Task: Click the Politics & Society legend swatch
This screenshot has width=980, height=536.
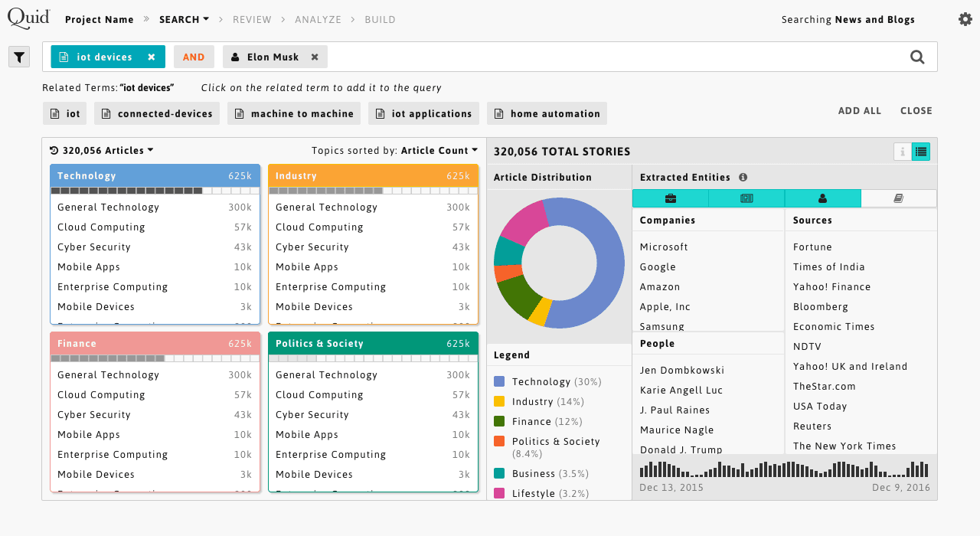Action: click(499, 441)
